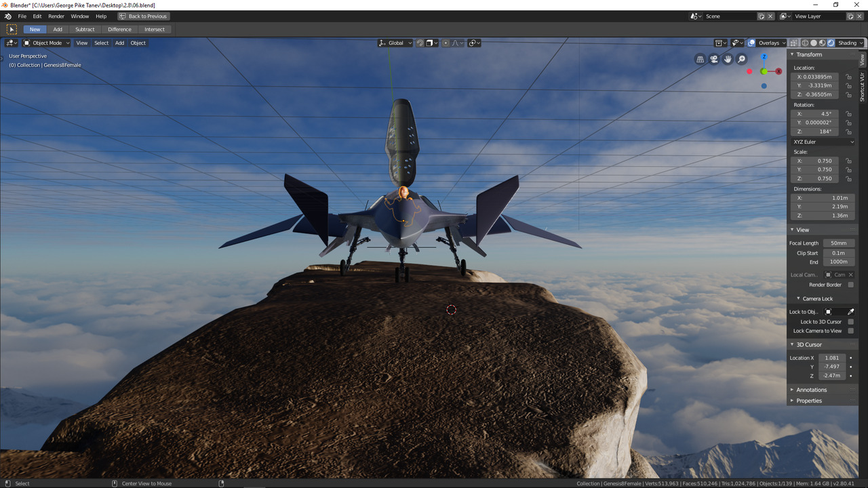The width and height of the screenshot is (868, 488).
Task: Choose New selection mode
Action: click(35, 29)
